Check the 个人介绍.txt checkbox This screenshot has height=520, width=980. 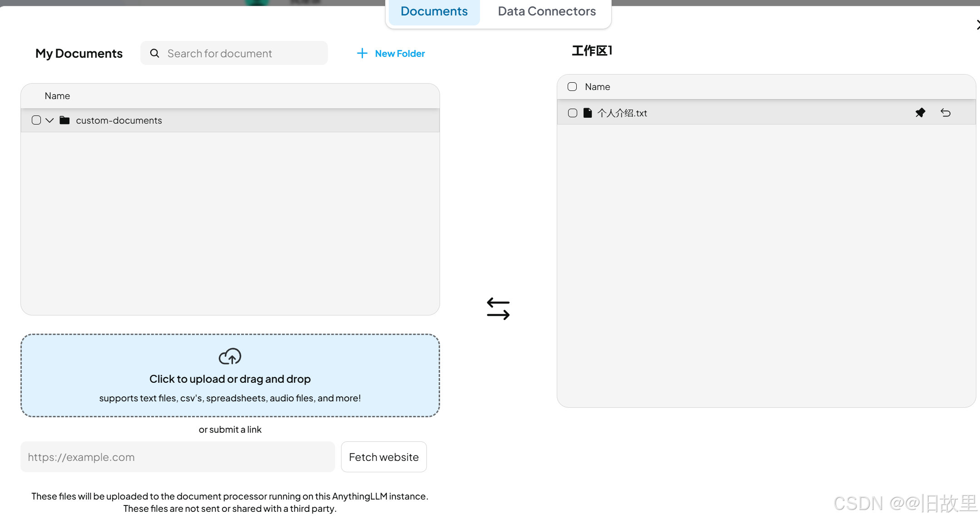[573, 113]
